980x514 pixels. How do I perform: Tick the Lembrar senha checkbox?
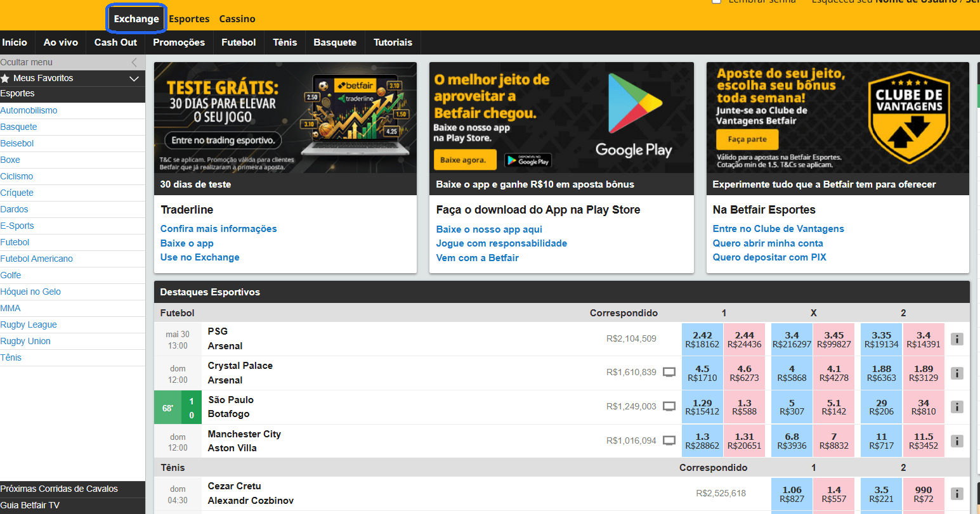717,2
